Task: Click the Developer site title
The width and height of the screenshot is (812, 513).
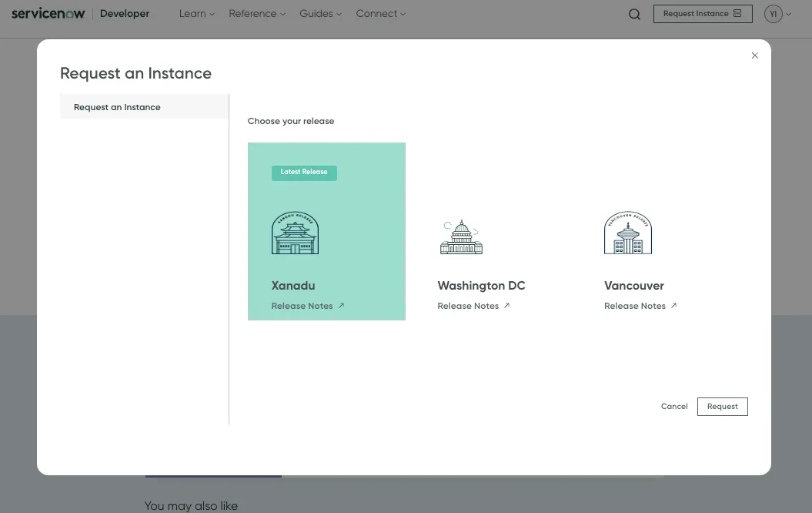Action: click(124, 13)
